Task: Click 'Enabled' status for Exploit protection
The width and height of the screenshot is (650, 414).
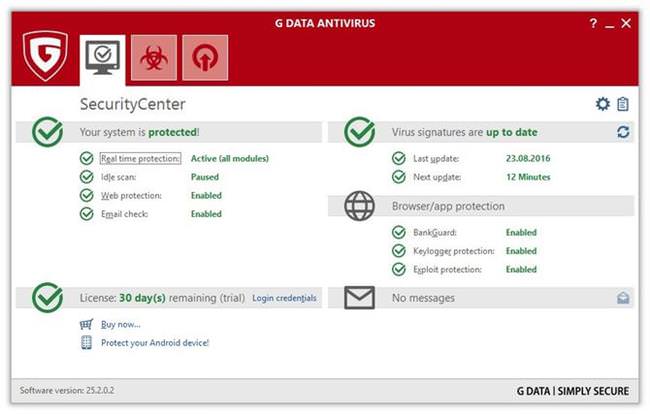Action: pyautogui.click(x=521, y=269)
